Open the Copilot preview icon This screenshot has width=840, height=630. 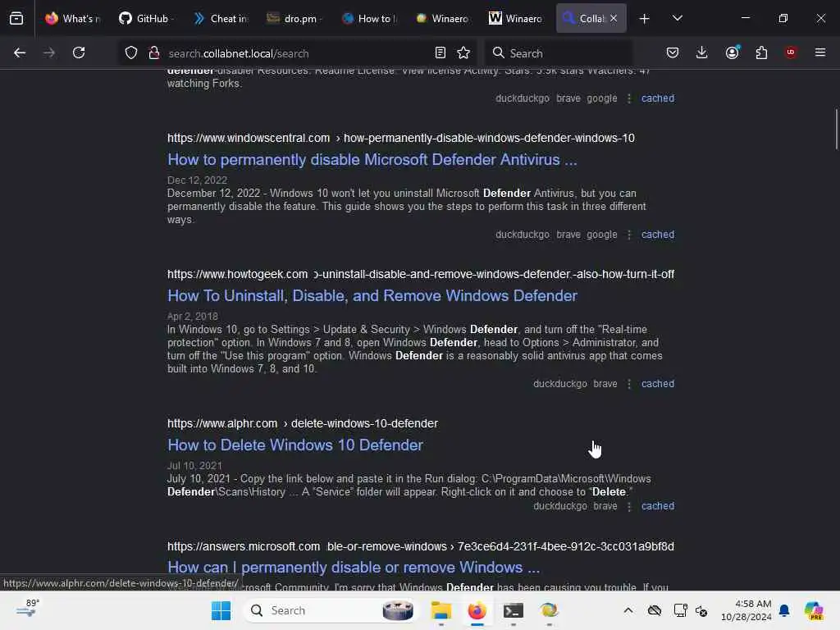tap(814, 610)
